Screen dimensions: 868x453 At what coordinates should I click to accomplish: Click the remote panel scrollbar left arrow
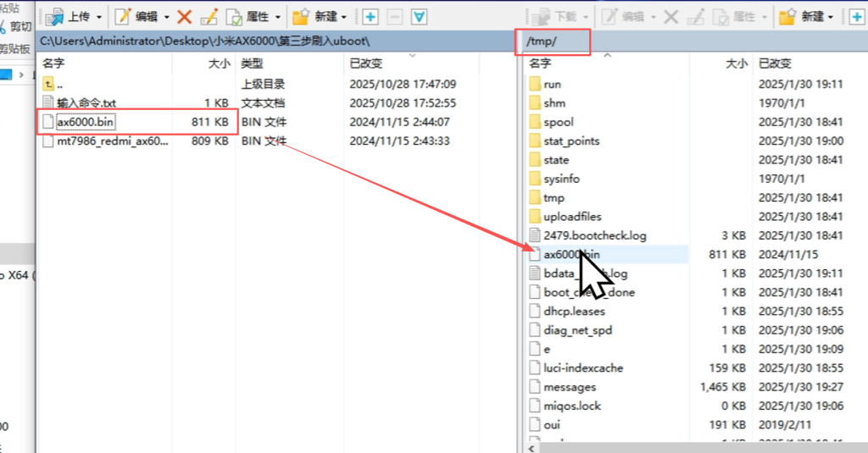[531, 448]
